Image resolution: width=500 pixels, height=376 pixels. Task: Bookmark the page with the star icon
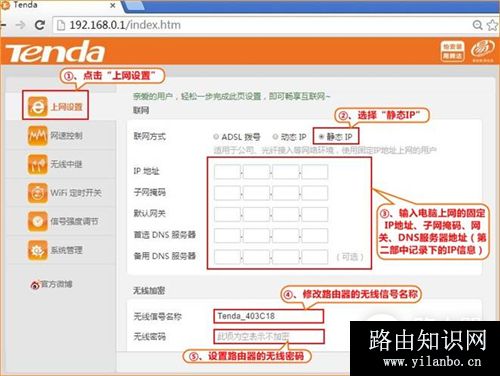[x=493, y=25]
